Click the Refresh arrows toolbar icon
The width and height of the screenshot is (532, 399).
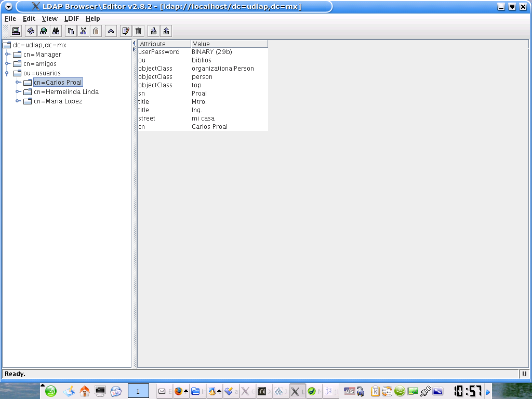tap(31, 31)
